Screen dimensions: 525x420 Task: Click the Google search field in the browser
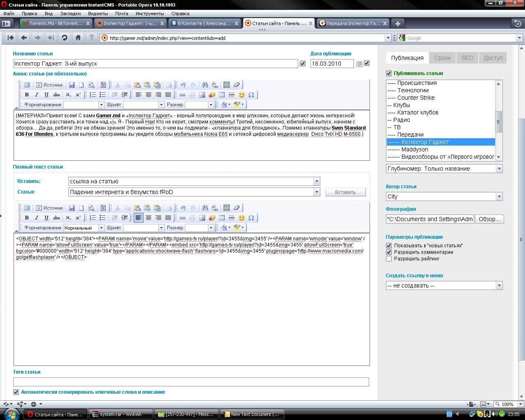click(461, 38)
